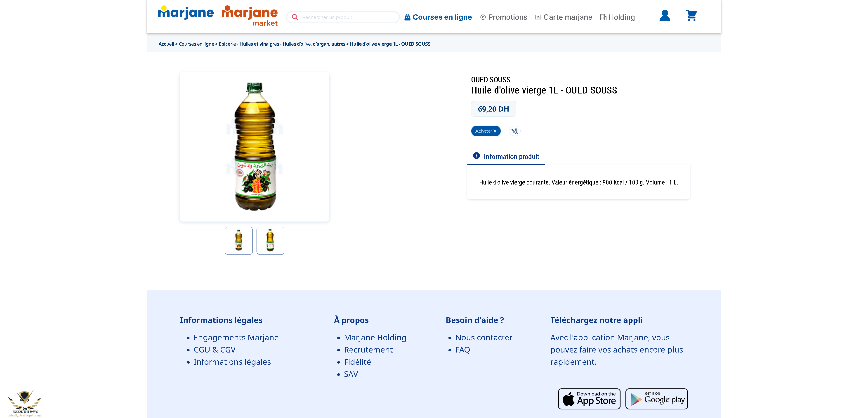The image size is (868, 418).
Task: Open Carte marjane menu item
Action: (x=563, y=17)
